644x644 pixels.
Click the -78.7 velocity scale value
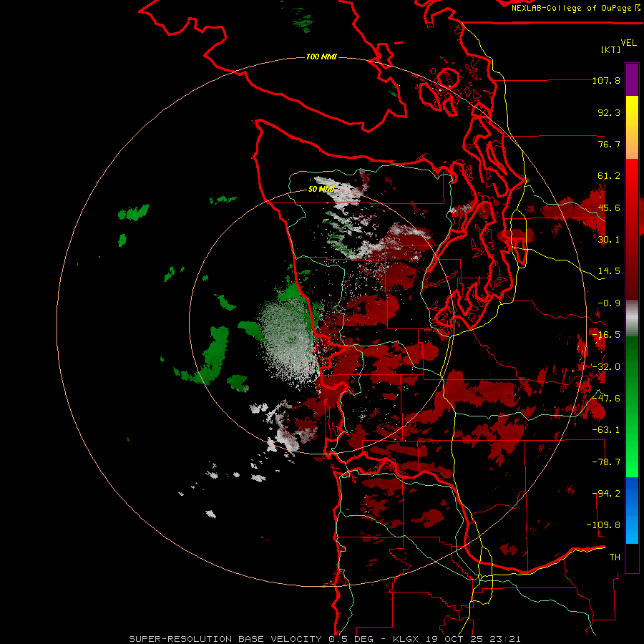coord(606,462)
